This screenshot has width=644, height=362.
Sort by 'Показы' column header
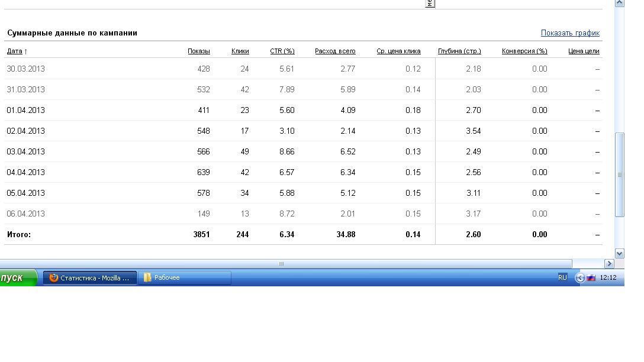[198, 51]
